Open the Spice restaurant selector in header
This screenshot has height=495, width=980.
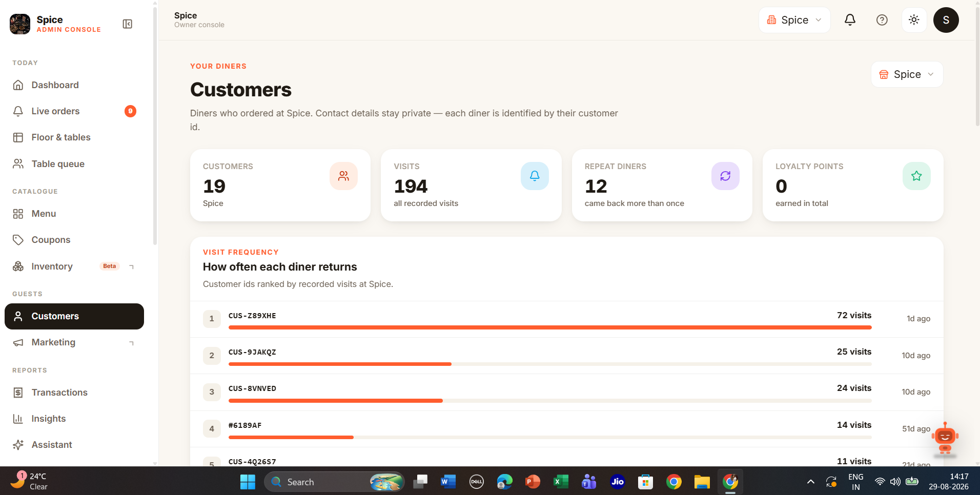[x=794, y=20]
